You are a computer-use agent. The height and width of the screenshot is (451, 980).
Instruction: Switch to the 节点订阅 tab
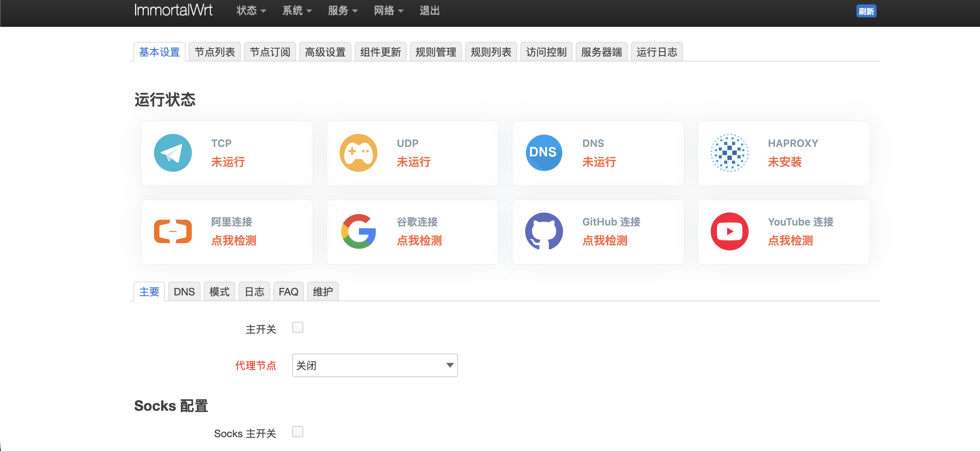(270, 52)
